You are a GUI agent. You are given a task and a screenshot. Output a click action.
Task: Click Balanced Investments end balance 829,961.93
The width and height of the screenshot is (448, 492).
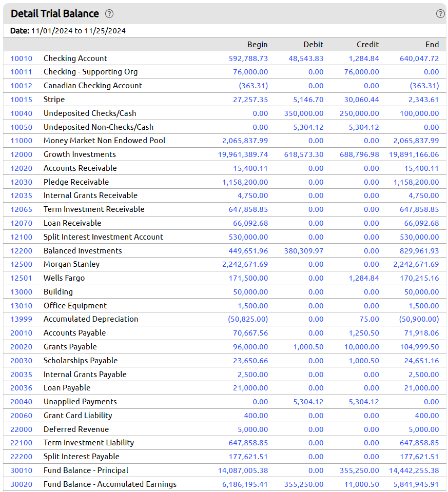click(x=419, y=251)
